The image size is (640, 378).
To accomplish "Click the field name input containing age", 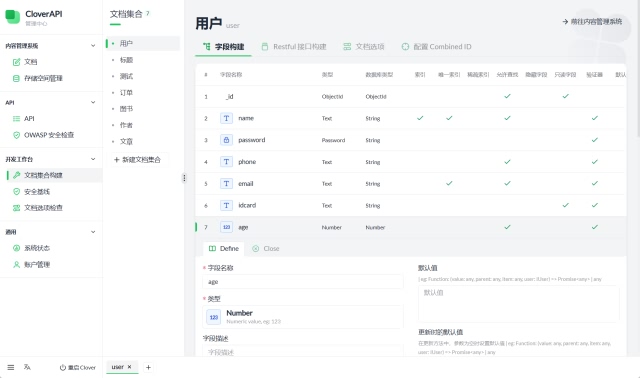I will click(303, 282).
